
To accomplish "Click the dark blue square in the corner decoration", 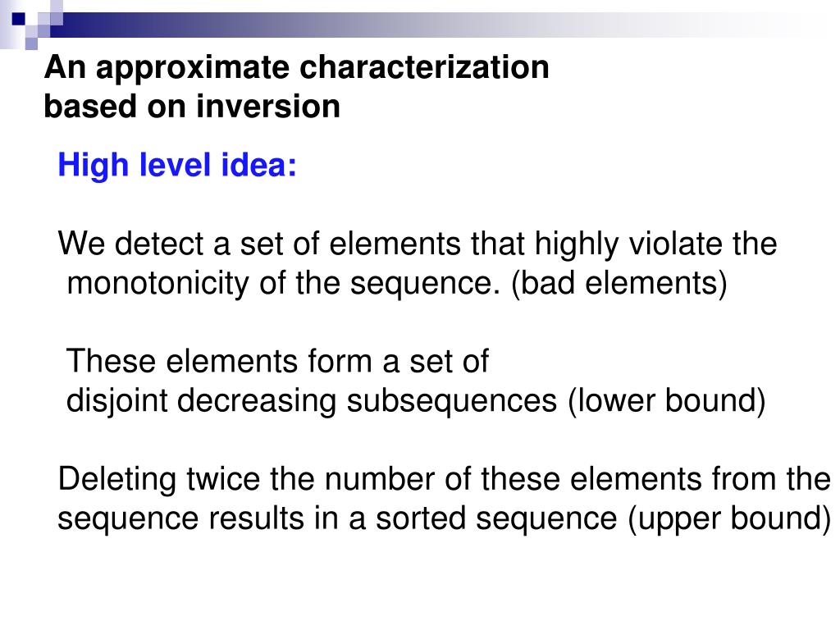I will [19, 19].
